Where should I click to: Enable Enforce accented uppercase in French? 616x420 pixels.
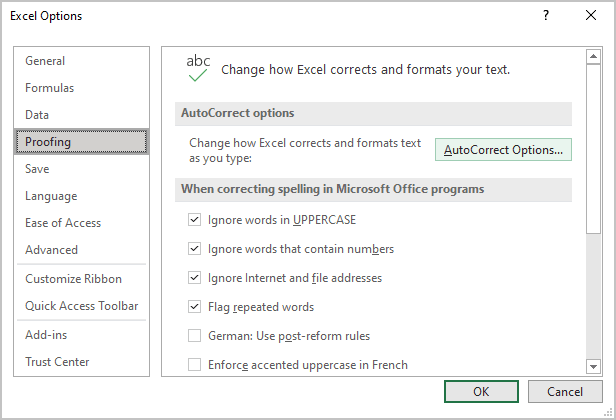coord(194,365)
